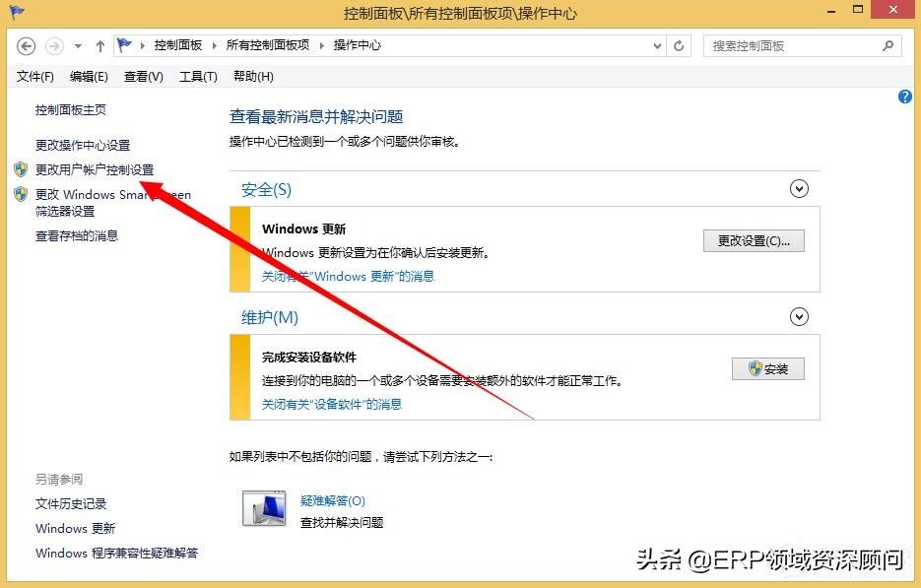Open the address bar history dropdown

659,45
